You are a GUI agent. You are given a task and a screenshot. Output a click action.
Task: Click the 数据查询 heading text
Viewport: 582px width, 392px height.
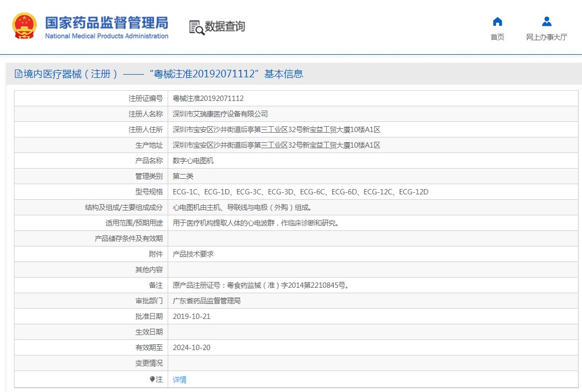coord(225,26)
